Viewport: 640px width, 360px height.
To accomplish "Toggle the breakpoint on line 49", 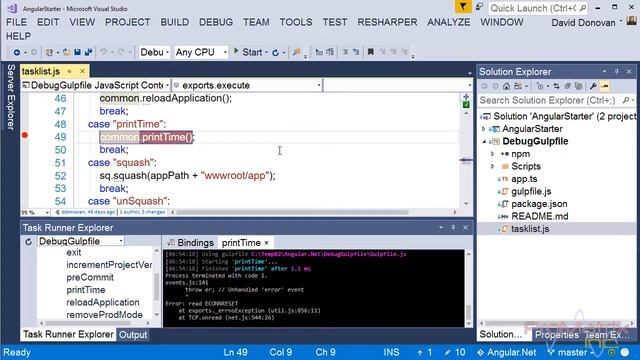I will point(25,135).
